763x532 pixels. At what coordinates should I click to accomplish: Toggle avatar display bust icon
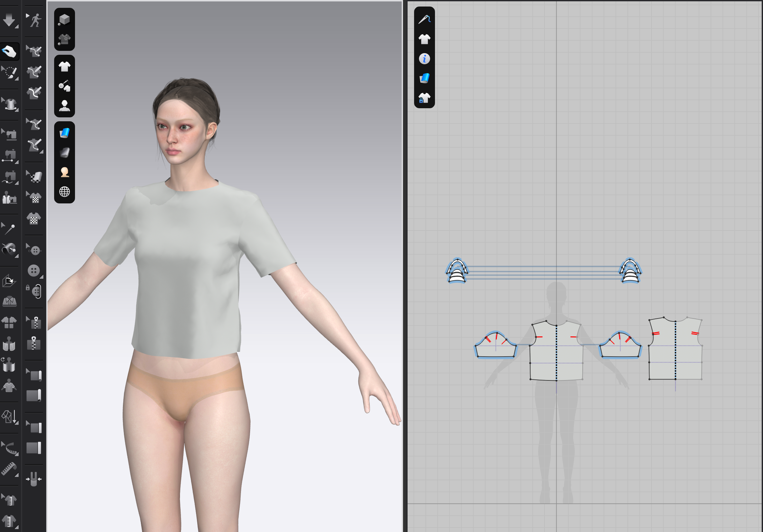click(64, 106)
